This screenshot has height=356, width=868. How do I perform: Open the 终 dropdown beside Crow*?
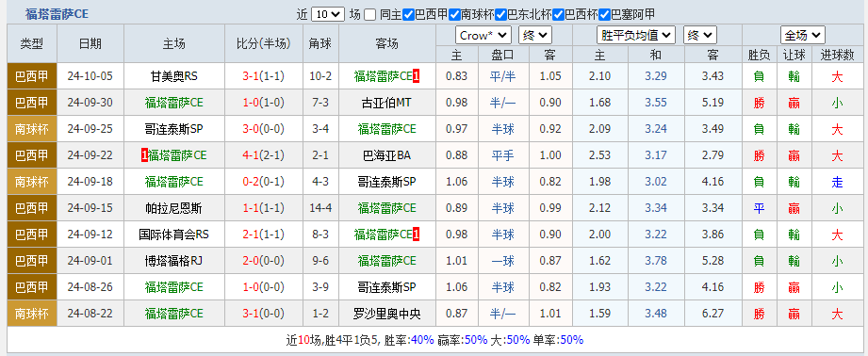click(x=534, y=36)
